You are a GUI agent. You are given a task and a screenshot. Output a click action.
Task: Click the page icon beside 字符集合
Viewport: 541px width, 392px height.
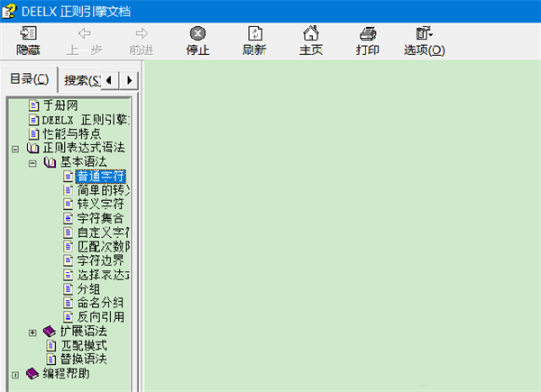click(69, 218)
